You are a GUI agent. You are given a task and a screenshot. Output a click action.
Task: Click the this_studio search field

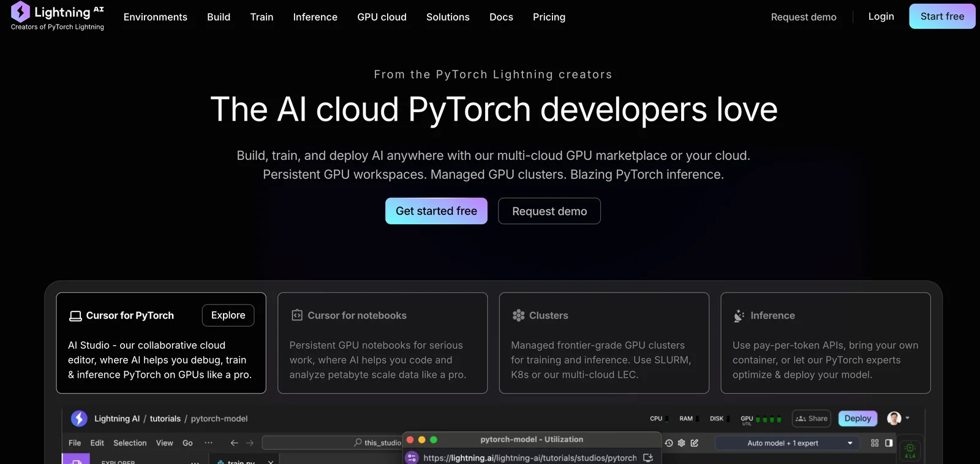point(332,443)
